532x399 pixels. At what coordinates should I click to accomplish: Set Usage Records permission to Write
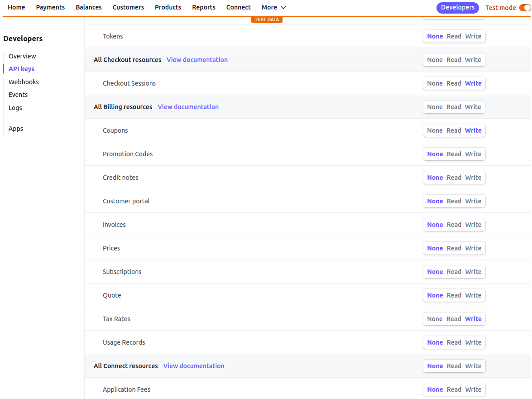(473, 342)
